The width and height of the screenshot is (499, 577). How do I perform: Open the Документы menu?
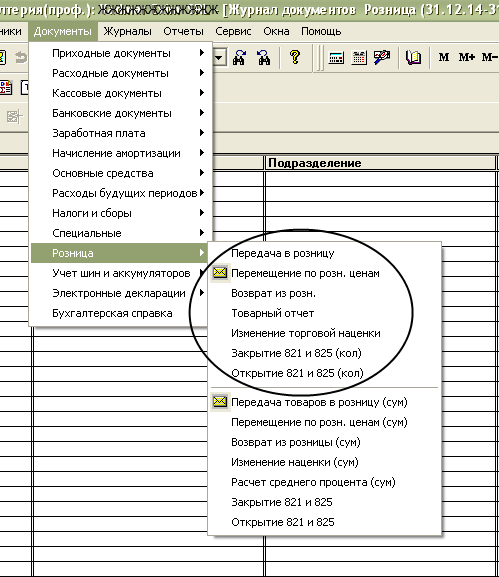pos(63,32)
